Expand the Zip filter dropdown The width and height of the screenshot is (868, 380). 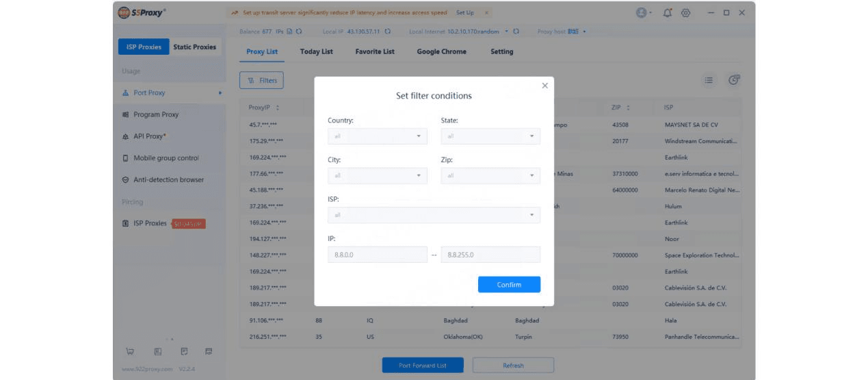click(490, 176)
